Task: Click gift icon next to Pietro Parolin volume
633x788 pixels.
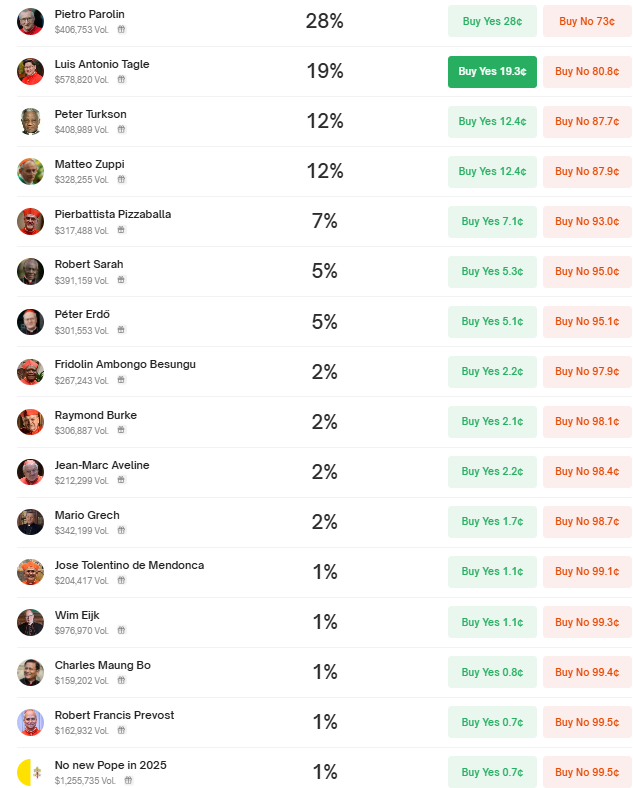Action: (x=121, y=29)
